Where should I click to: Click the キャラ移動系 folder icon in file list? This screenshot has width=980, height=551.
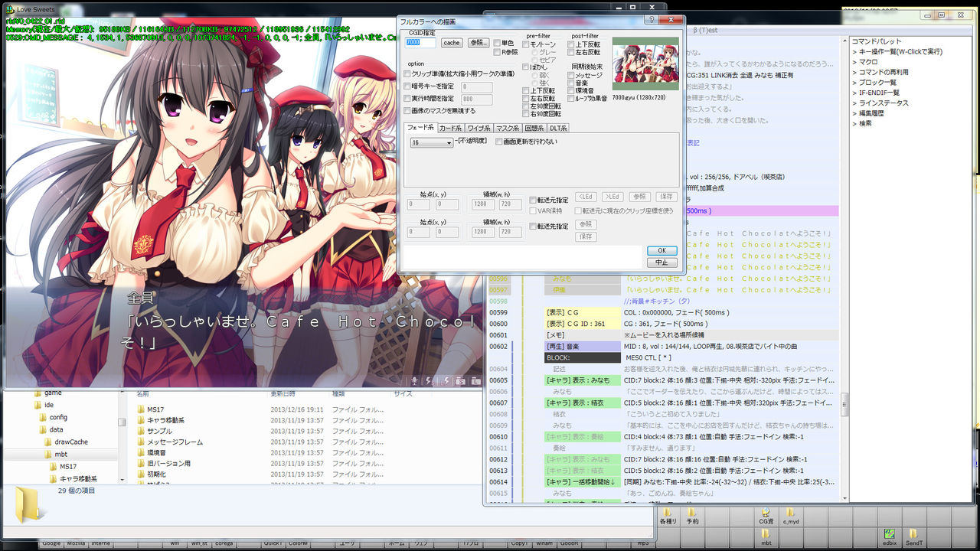pos(141,420)
